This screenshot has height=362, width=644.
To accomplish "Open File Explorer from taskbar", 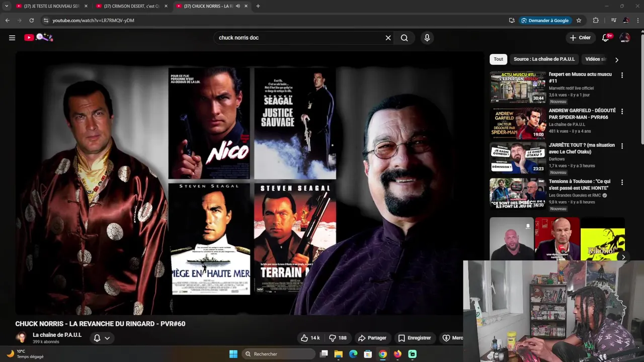I will [x=339, y=354].
